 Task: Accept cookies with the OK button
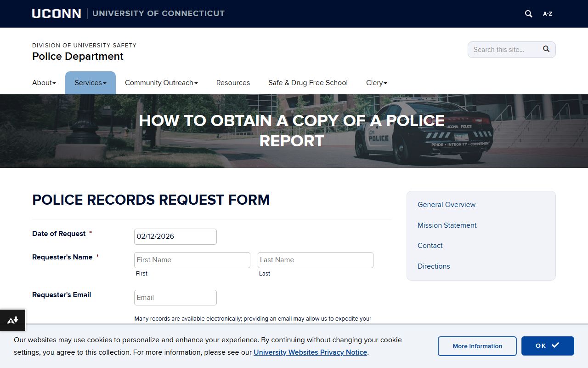(x=548, y=346)
